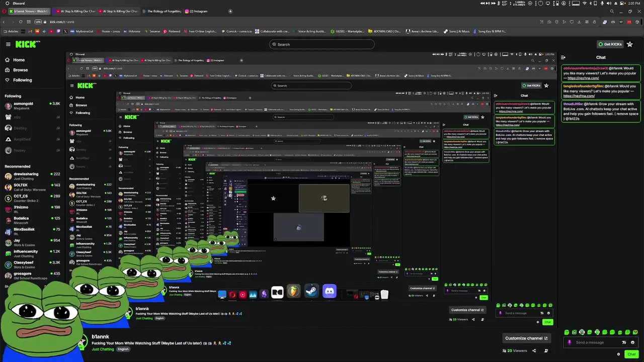Click the camera snapshot icon in the outer browser toolbar
Screen dimensions: 644x362
(x=549, y=22)
